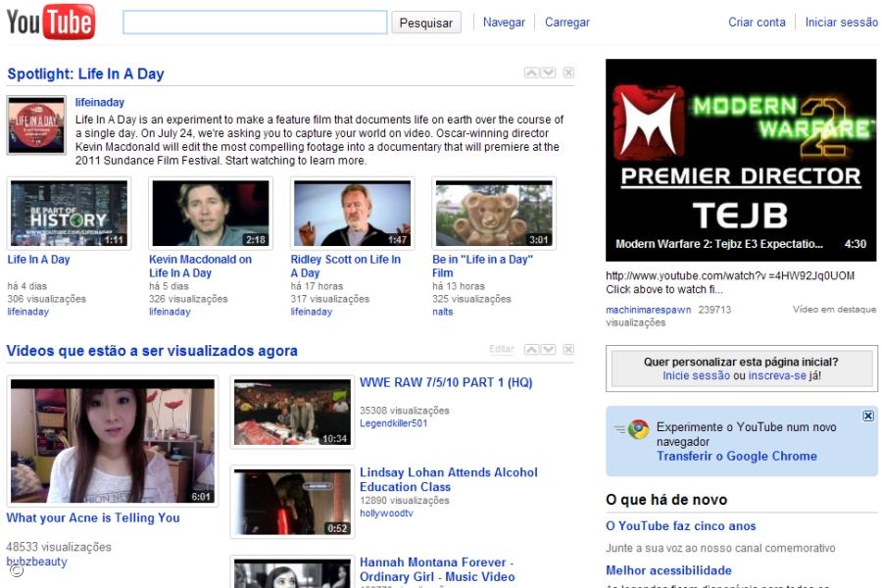Image resolution: width=882 pixels, height=588 pixels.
Task: Click the YouTube logo
Action: click(x=49, y=20)
